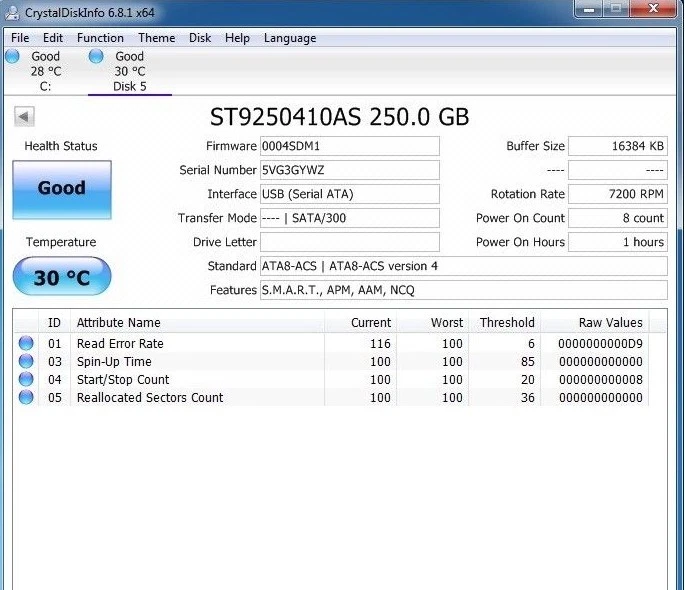The height and width of the screenshot is (590, 685).
Task: Click the previous disk arrow button
Action: tap(24, 117)
